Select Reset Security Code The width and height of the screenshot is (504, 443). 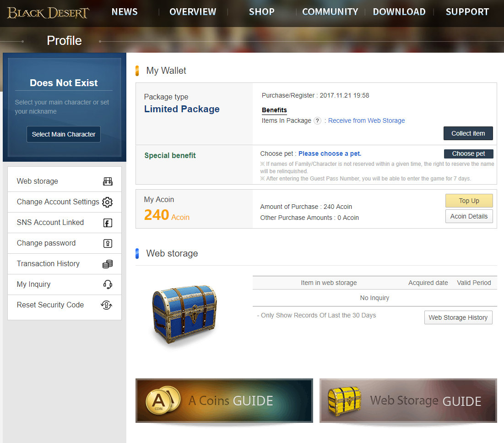(x=65, y=305)
